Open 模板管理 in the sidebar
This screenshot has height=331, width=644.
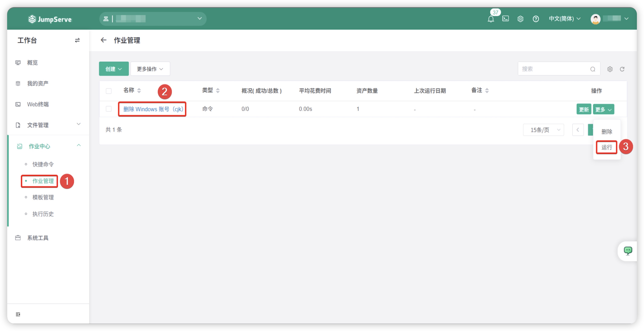coord(43,197)
